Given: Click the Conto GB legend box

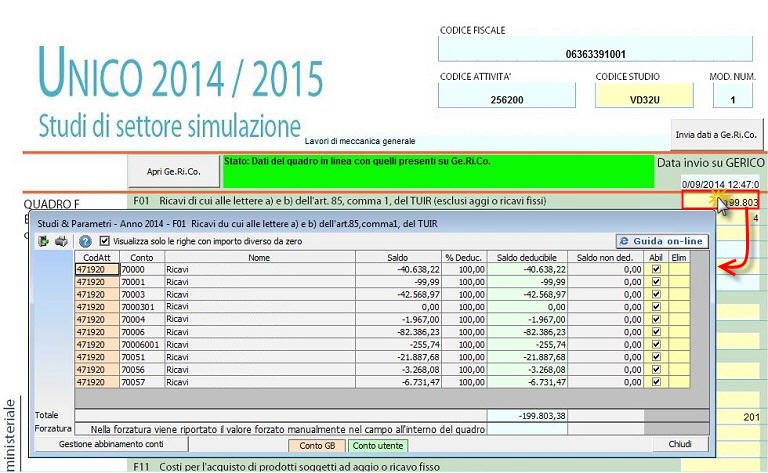Looking at the screenshot, I should click(317, 446).
